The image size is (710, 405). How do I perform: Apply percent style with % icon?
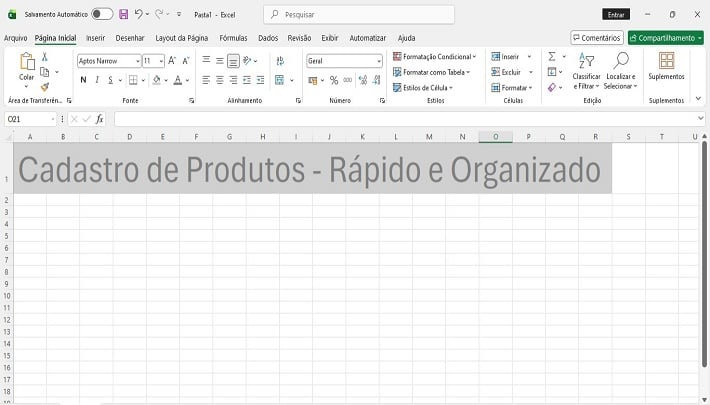point(334,80)
